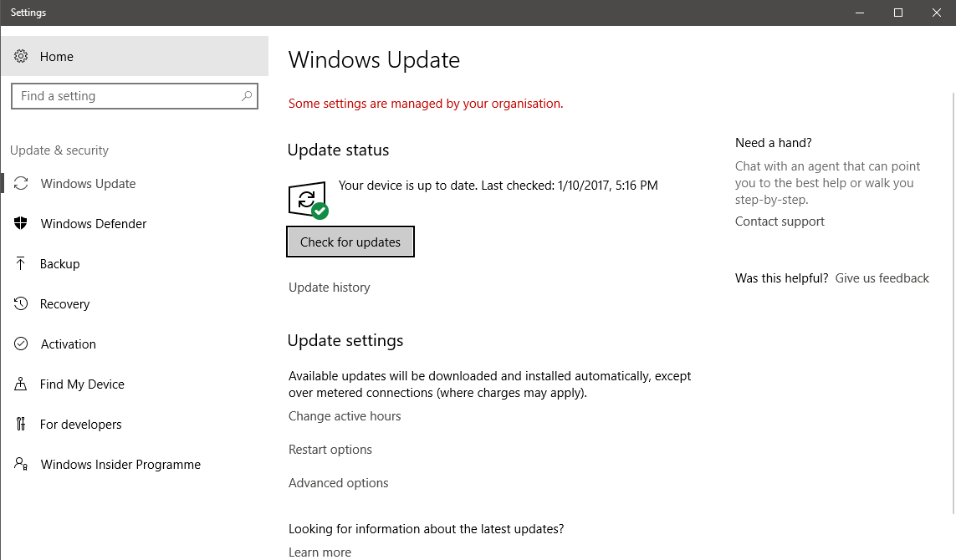This screenshot has width=956, height=560.
Task: Click the Contact support link
Action: coord(780,221)
